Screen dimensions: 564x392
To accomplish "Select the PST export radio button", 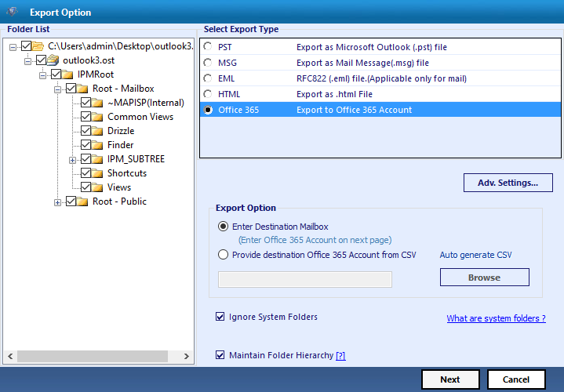I will 208,46.
